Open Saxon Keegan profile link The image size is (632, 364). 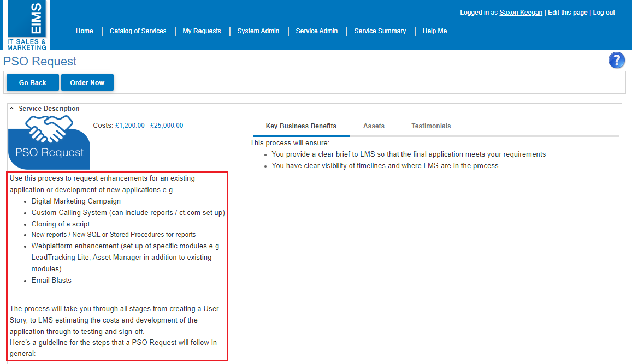pos(521,13)
